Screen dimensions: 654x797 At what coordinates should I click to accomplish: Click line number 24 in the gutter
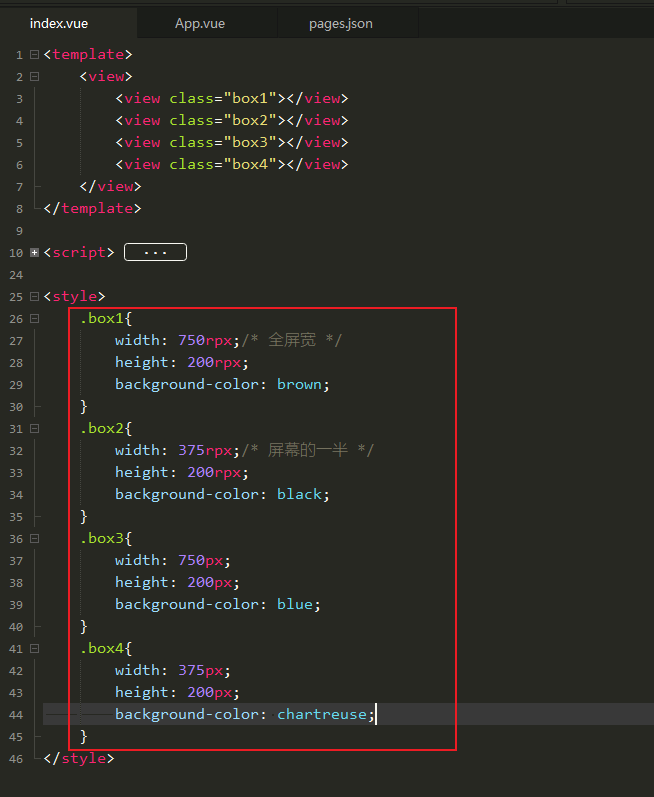[x=16, y=275]
